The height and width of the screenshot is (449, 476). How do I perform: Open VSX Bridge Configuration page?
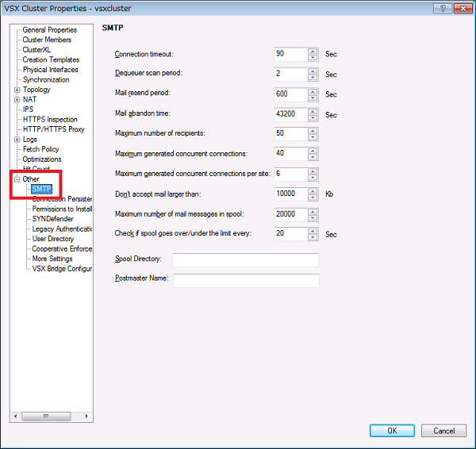(62, 269)
